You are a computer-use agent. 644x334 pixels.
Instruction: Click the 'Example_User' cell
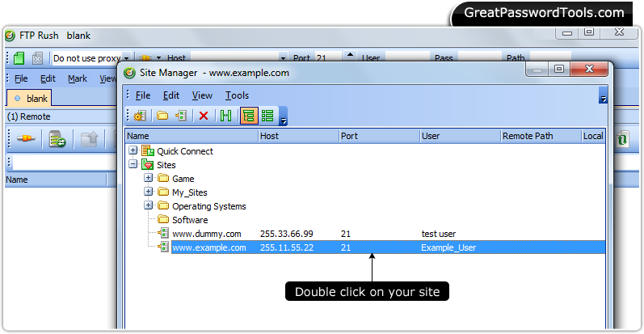448,247
